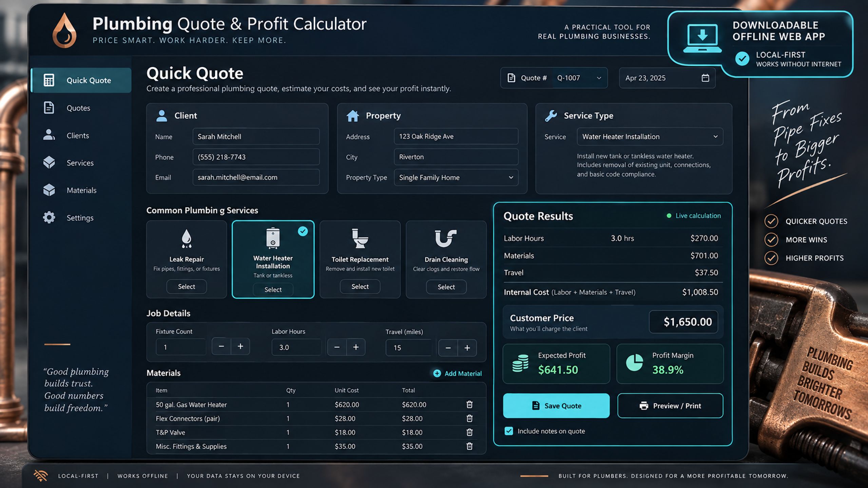
Task: Expand the Service dropdown Water Heater Installation
Action: coord(650,137)
